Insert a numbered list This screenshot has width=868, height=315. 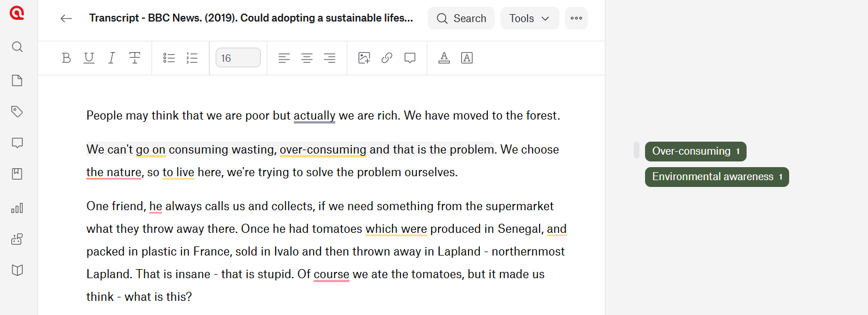[192, 58]
